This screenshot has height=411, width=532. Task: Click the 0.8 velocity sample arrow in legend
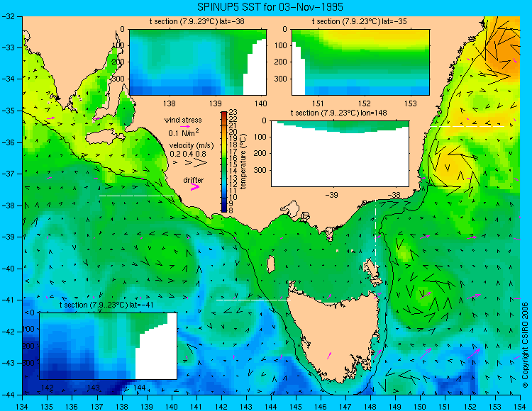pos(200,163)
